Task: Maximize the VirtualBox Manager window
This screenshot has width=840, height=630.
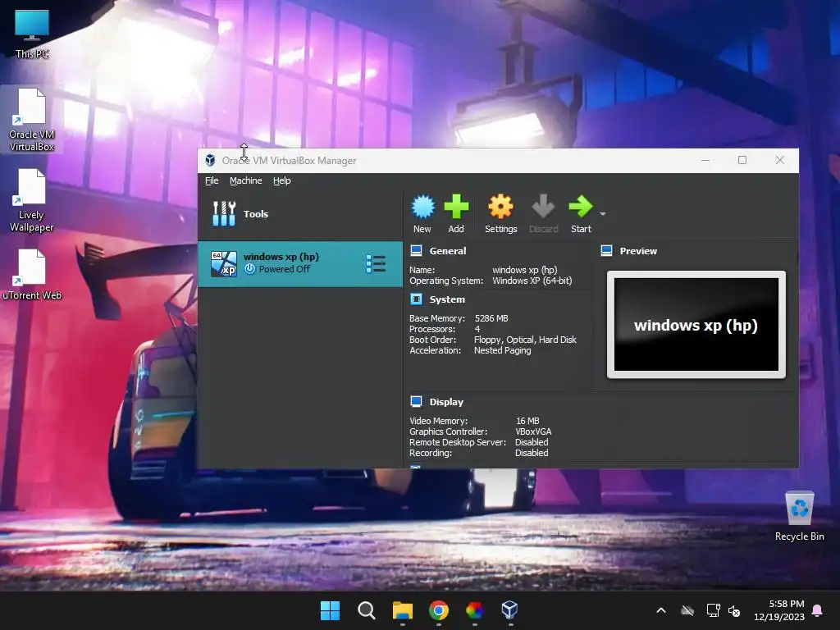Action: pos(742,160)
